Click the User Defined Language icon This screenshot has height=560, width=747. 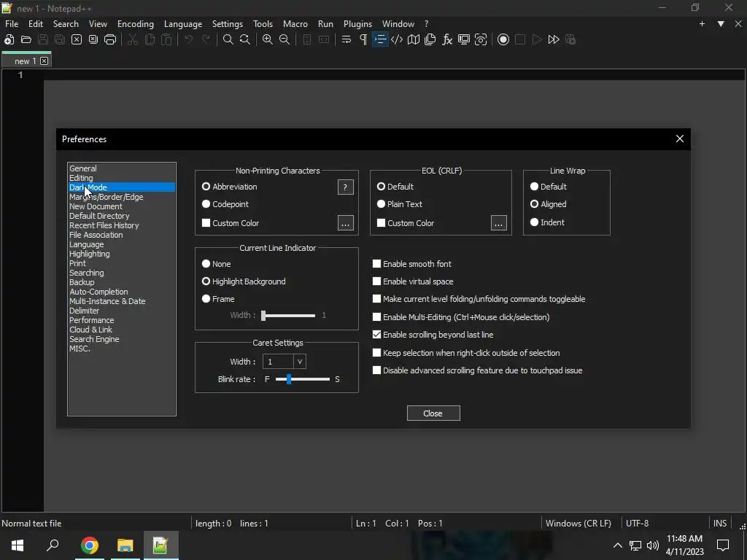click(x=397, y=39)
